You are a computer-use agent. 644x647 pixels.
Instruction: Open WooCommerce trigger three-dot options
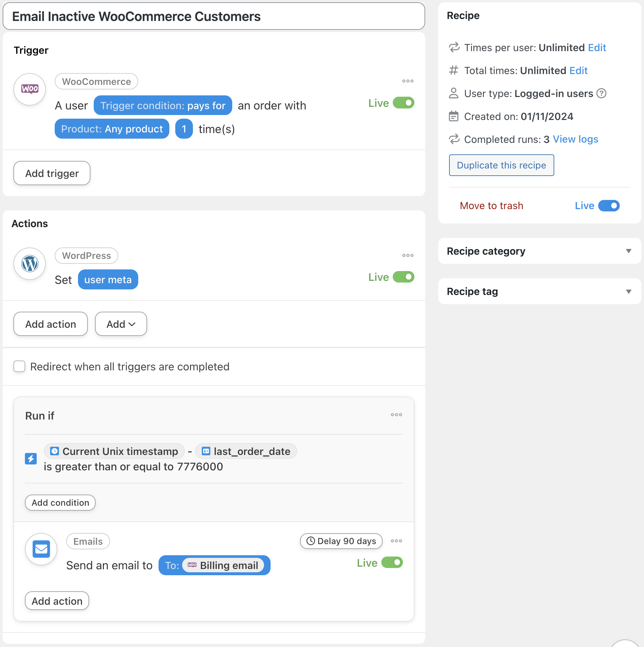(x=408, y=81)
